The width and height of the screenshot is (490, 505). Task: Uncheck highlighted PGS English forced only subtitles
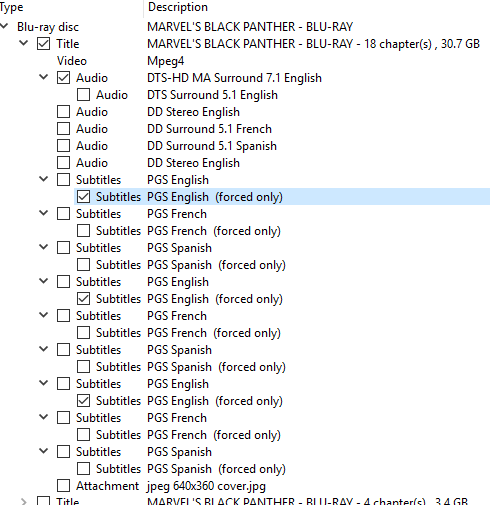coord(83,197)
